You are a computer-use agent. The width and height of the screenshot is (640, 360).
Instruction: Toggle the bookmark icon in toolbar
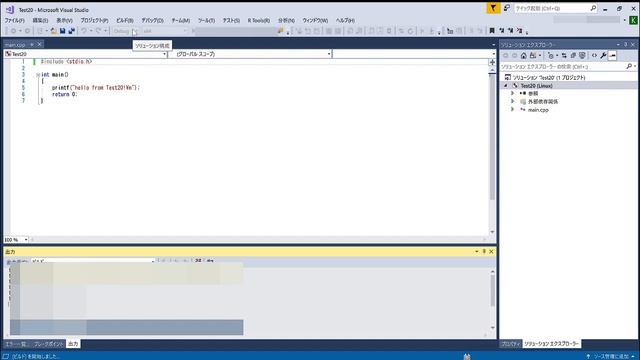(x=492, y=31)
